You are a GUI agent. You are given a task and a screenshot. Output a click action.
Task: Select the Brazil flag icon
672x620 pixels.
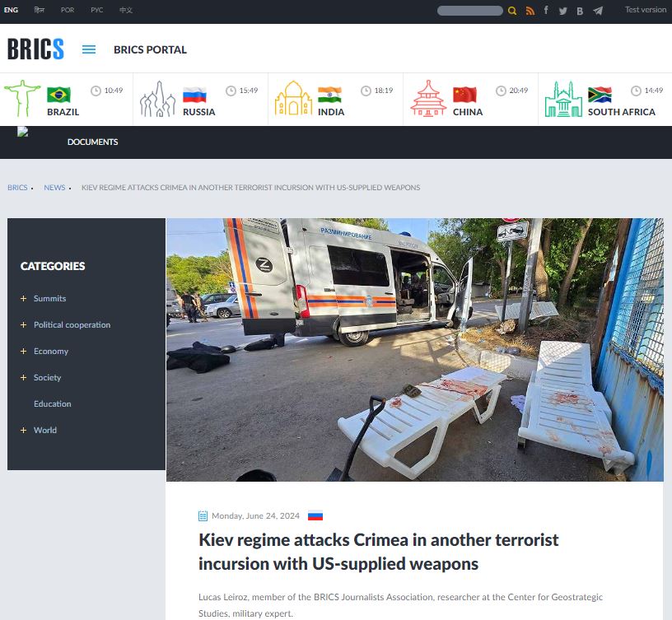[x=58, y=94]
